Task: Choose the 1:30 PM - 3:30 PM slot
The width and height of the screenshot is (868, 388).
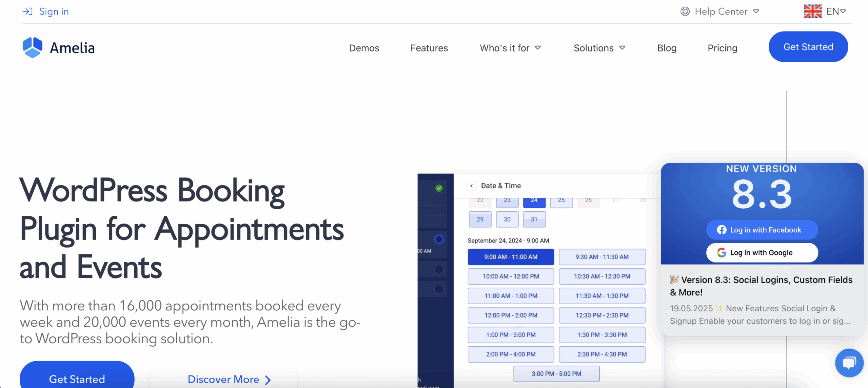Action: pos(602,335)
